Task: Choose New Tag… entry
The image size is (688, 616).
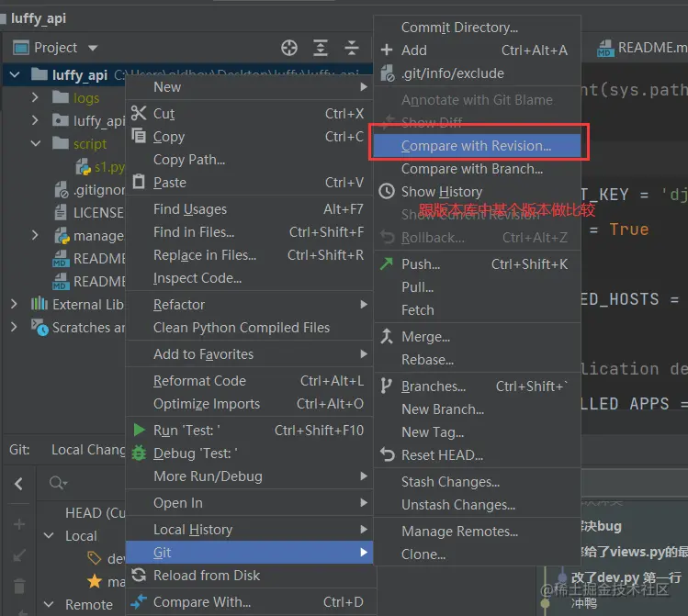Action: tap(478, 431)
